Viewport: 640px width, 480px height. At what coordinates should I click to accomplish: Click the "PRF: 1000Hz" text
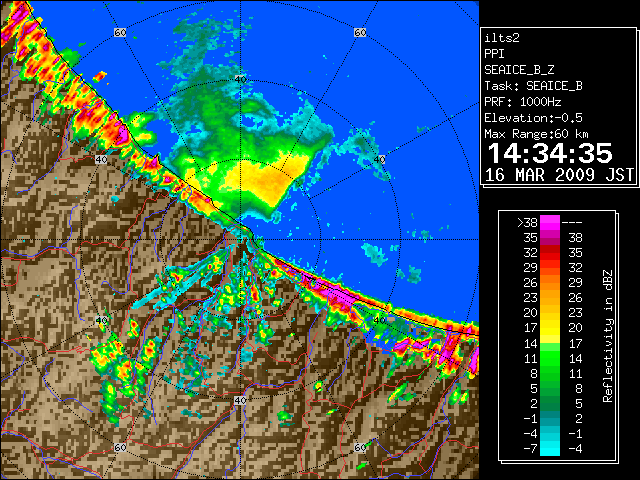[x=522, y=102]
